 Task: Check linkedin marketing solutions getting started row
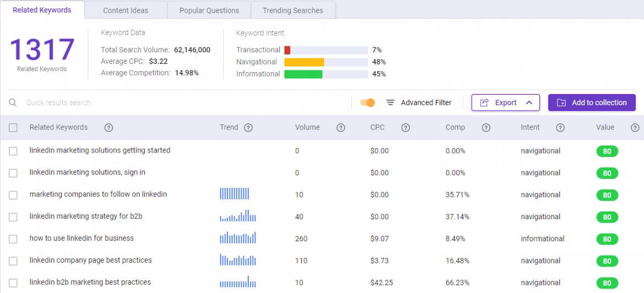(x=13, y=151)
